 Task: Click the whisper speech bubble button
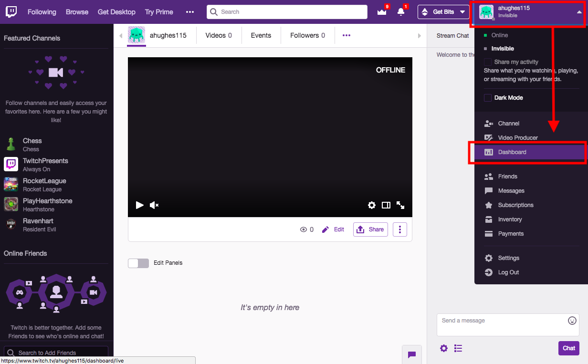(x=412, y=354)
